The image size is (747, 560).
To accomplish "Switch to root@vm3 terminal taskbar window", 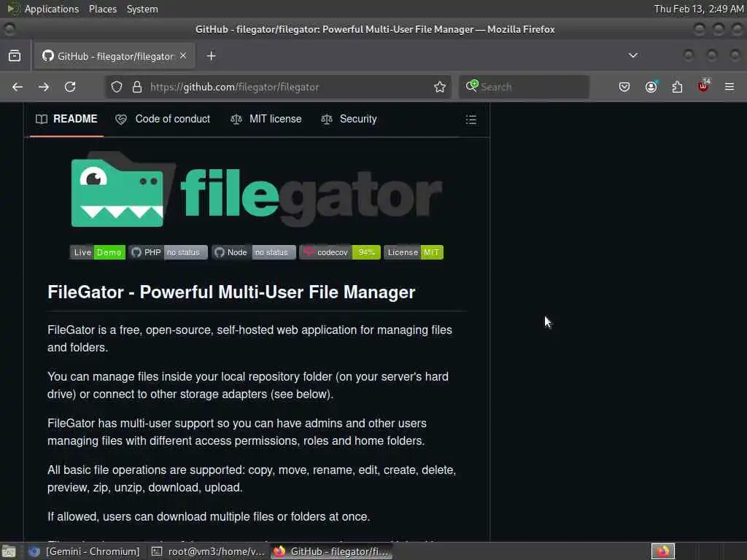I will click(208, 551).
